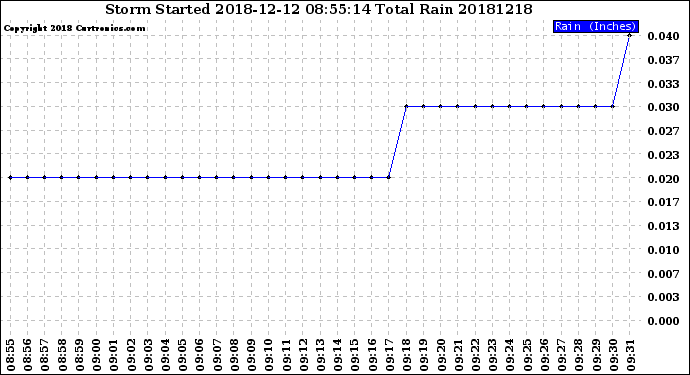Click the 0.020 y-axis label
Viewport: 690px width, 375px height.
coord(663,179)
